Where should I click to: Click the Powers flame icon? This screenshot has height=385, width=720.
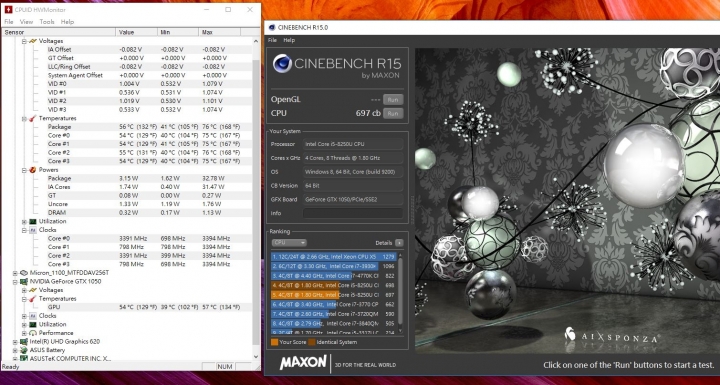tap(33, 170)
